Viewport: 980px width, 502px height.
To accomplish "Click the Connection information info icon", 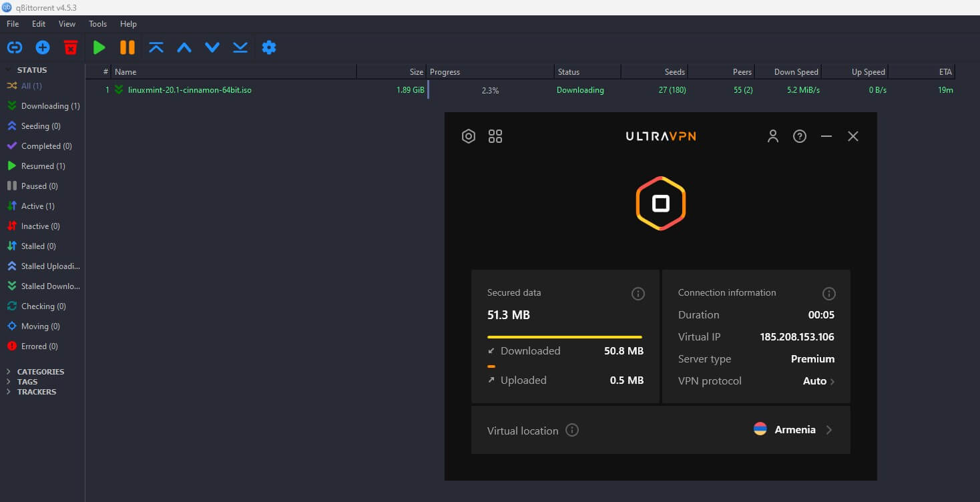I will (829, 294).
